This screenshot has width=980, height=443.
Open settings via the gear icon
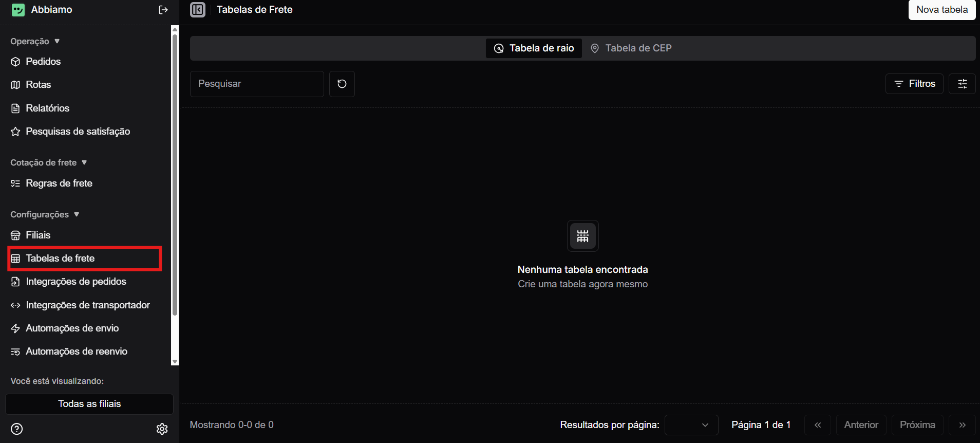(x=162, y=429)
